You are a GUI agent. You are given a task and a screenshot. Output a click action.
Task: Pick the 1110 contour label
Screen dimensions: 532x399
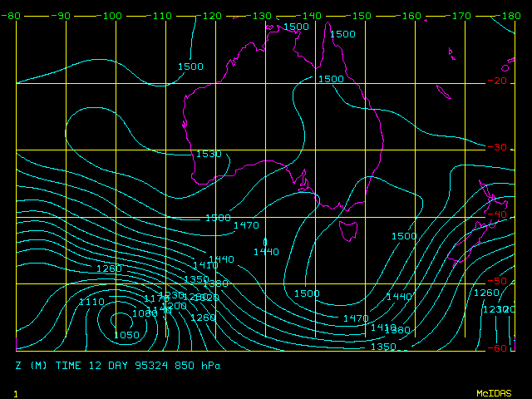(91, 302)
